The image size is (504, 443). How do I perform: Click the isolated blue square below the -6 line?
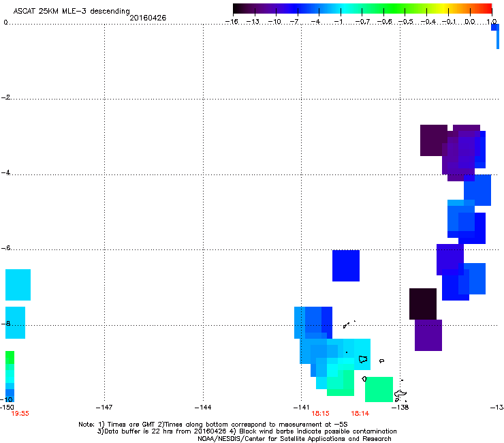click(x=346, y=266)
